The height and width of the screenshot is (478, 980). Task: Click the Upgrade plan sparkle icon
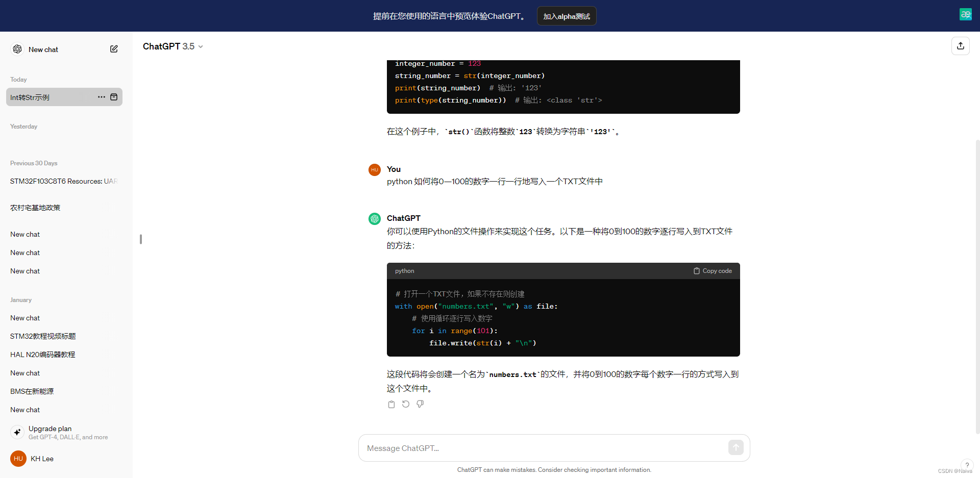(x=17, y=432)
